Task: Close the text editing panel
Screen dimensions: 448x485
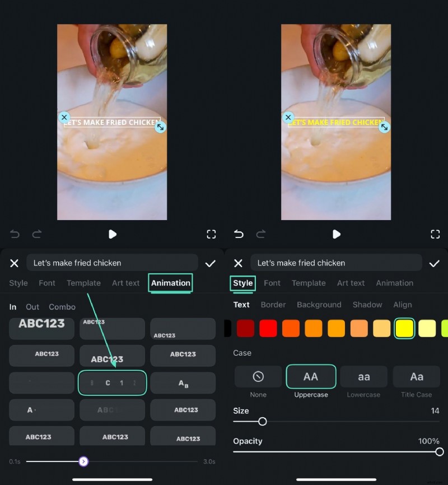Action: pyautogui.click(x=15, y=263)
